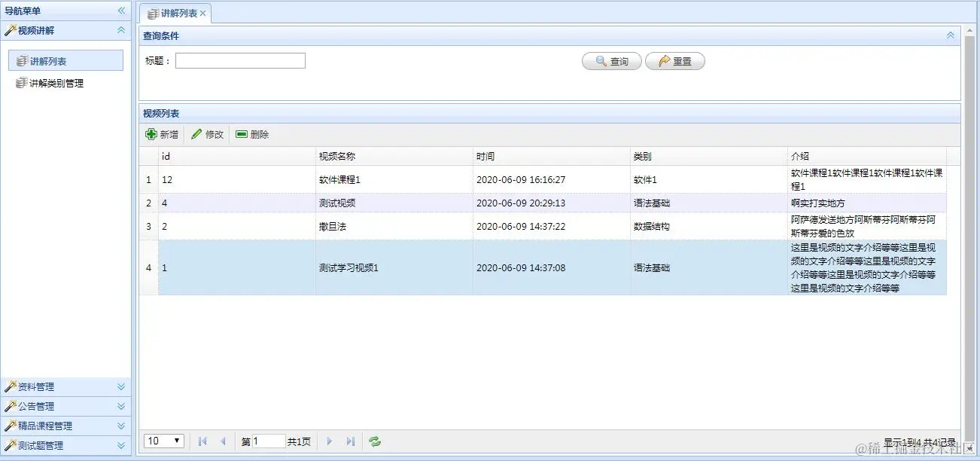The width and height of the screenshot is (980, 461).
Task: Click the time cell 2020-06-09 14:37:22
Action: 552,227
